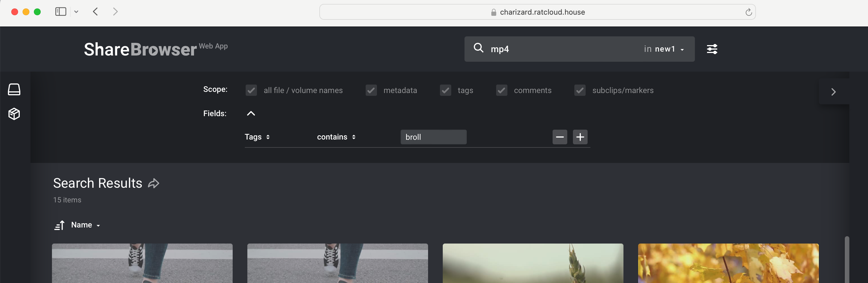This screenshot has height=283, width=868.
Task: Open the first walking shoes video thumbnail
Action: point(142,263)
